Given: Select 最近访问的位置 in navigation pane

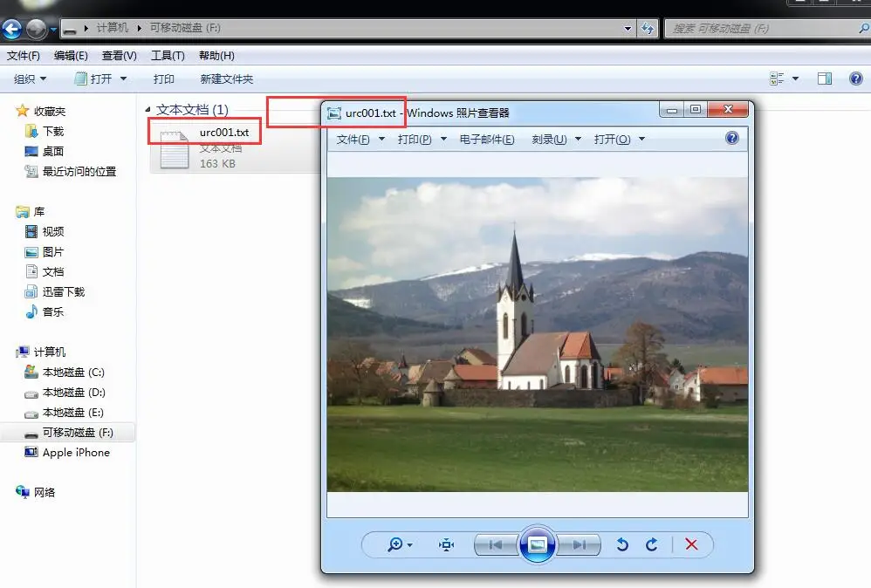Looking at the screenshot, I should (x=71, y=172).
